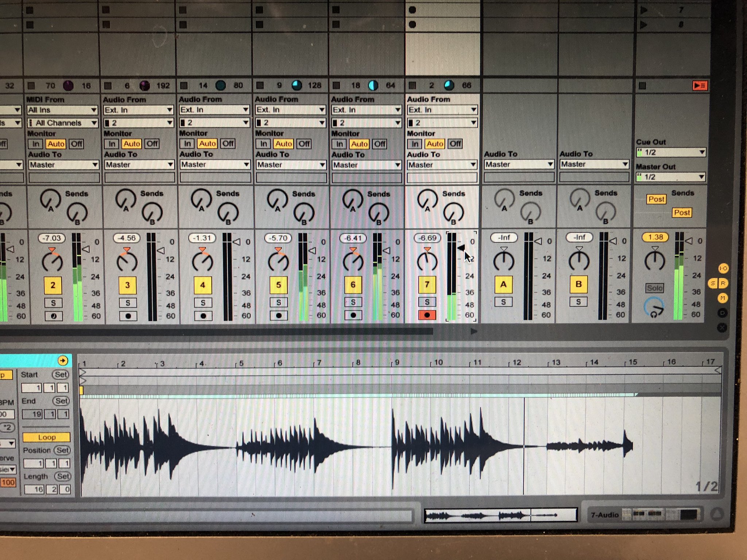Image resolution: width=747 pixels, height=560 pixels.
Task: Disarm recording on track 7 (red arm button)
Action: click(x=427, y=315)
